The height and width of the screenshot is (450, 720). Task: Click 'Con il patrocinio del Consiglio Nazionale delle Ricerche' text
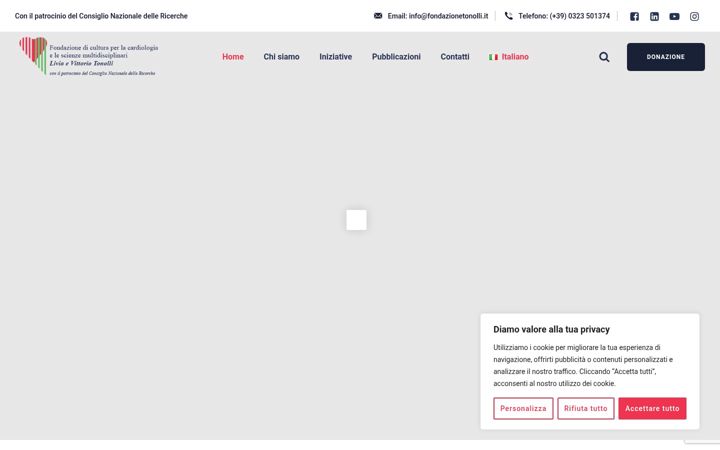pyautogui.click(x=101, y=16)
